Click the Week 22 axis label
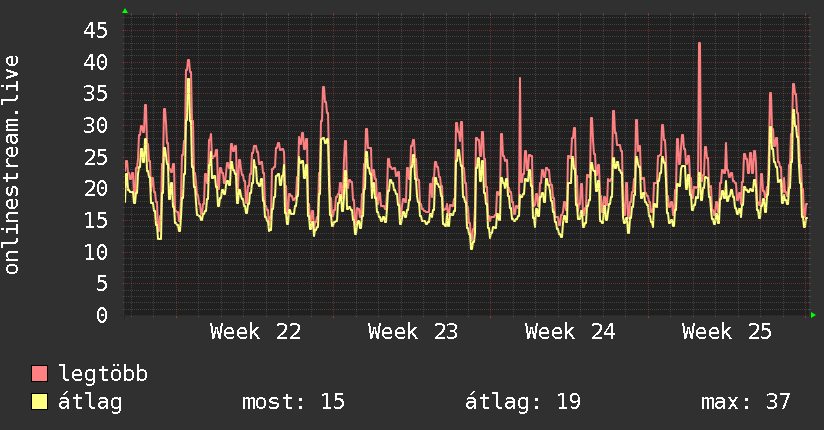 click(255, 332)
